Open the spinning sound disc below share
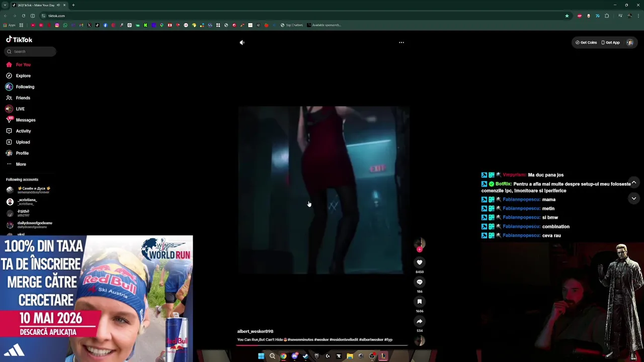This screenshot has height=362, width=644. pos(420,341)
